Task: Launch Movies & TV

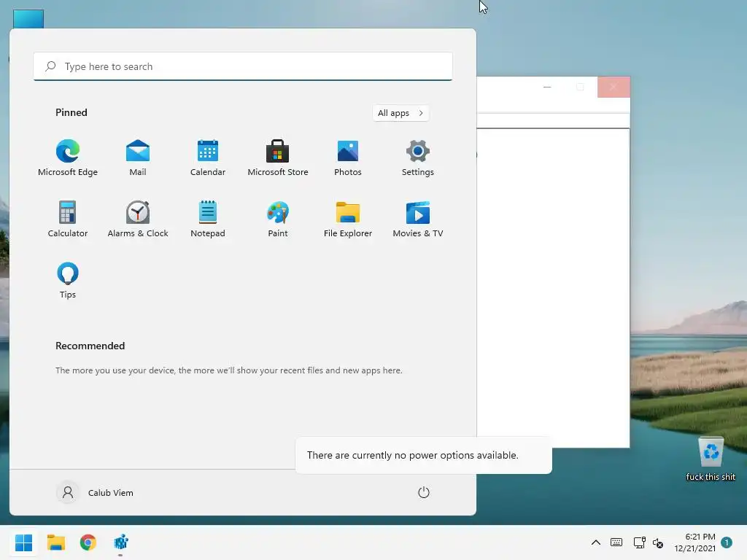Action: click(418, 219)
